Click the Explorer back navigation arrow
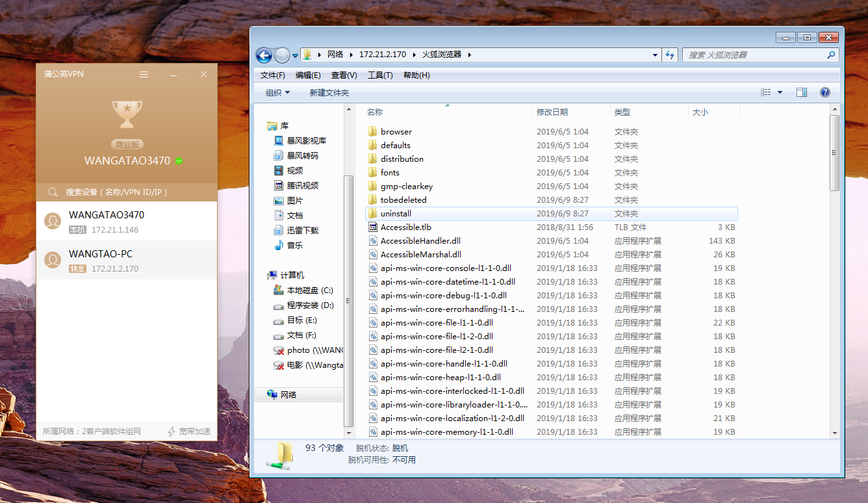 (x=264, y=55)
